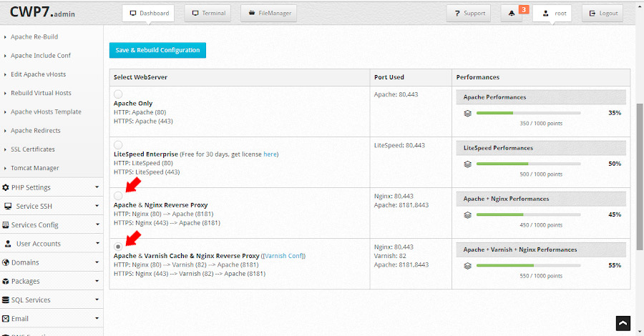Click the User Accounts person icon
644x336 pixels.
pyautogui.click(x=8, y=244)
